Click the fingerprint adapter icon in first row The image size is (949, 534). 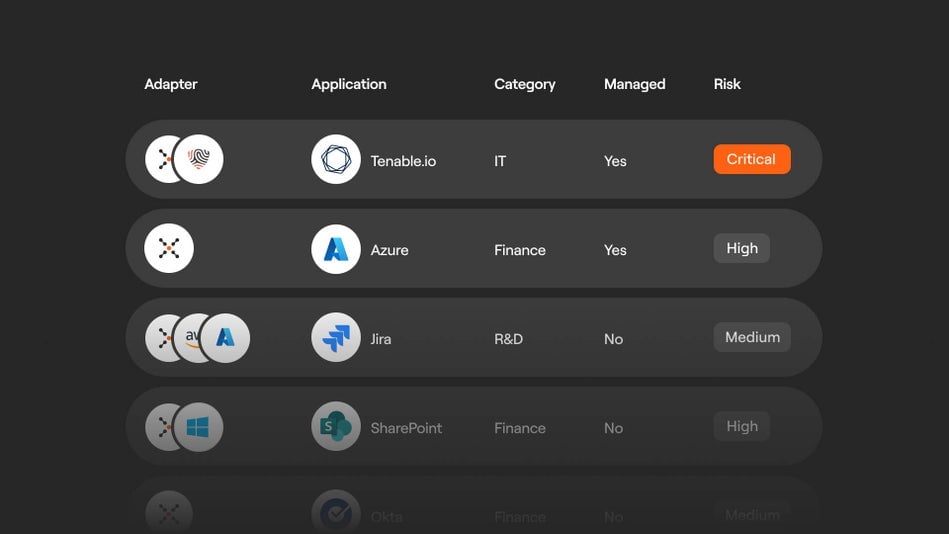point(199,160)
